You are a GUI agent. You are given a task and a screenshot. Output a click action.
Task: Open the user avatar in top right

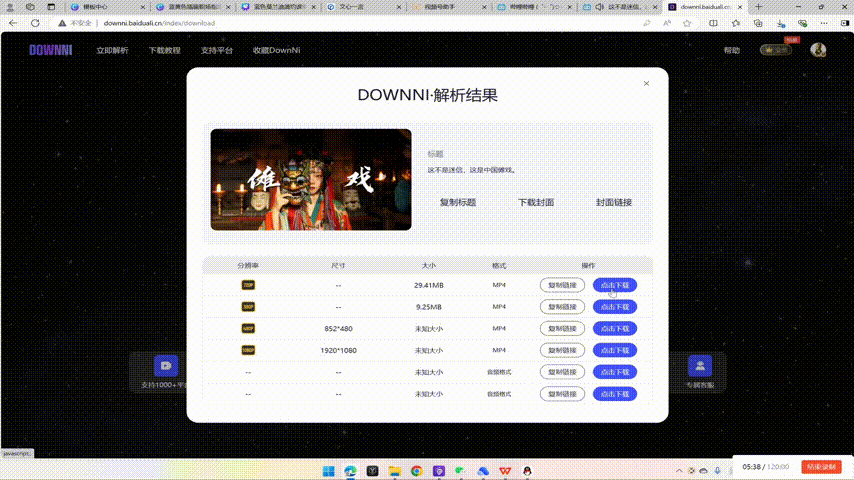pyautogui.click(x=818, y=50)
